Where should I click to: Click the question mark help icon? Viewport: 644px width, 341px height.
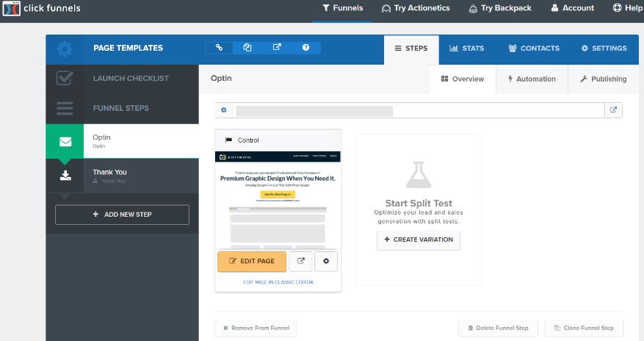pyautogui.click(x=305, y=47)
